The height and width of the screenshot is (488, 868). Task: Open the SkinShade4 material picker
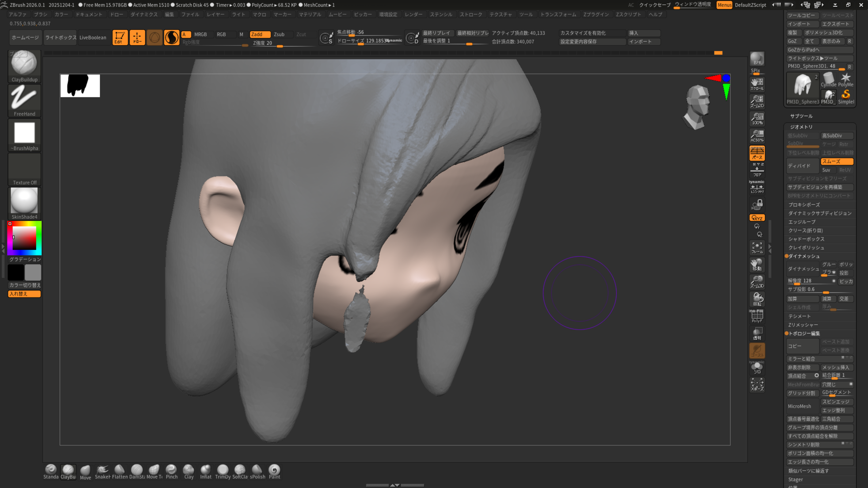pyautogui.click(x=24, y=202)
